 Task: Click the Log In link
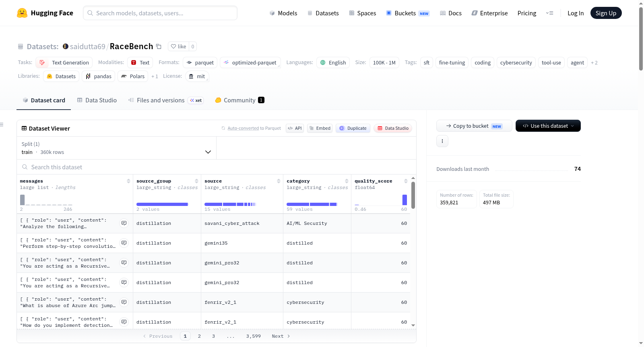(576, 13)
